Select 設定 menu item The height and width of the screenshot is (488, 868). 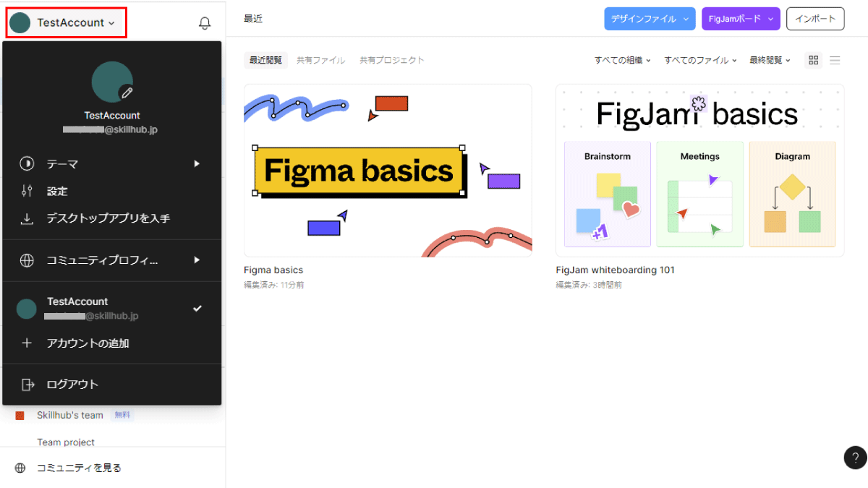(x=112, y=192)
